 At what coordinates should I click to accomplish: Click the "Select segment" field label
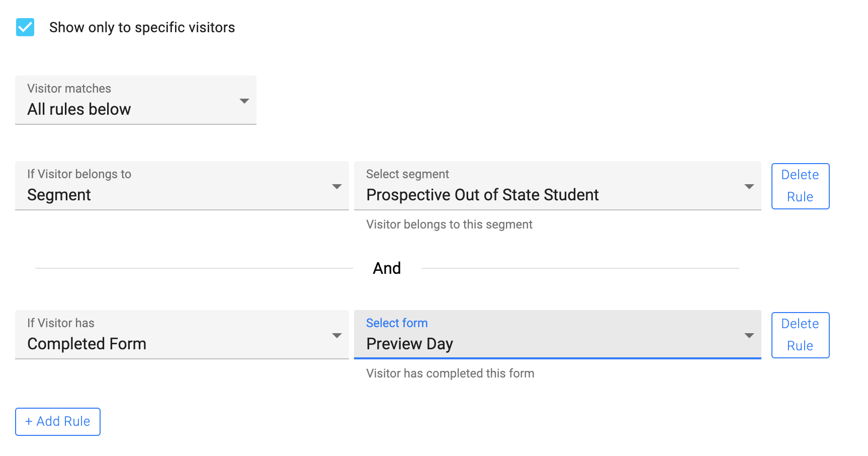(407, 174)
